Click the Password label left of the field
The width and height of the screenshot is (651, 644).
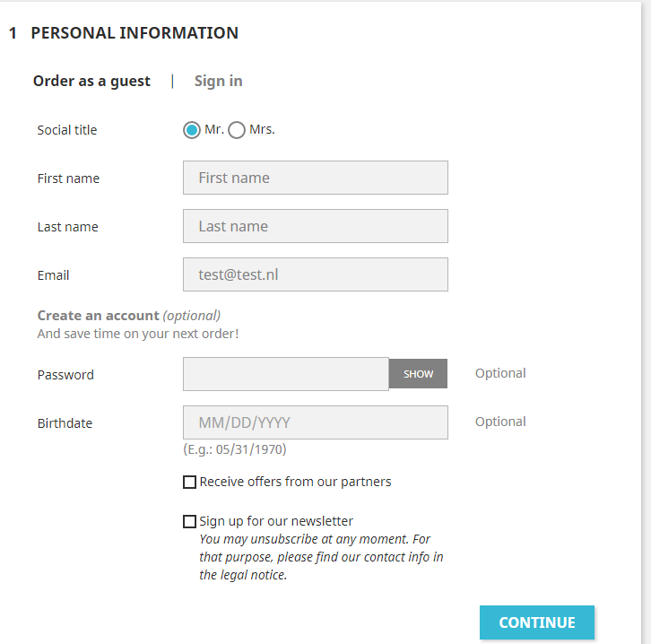(x=65, y=375)
